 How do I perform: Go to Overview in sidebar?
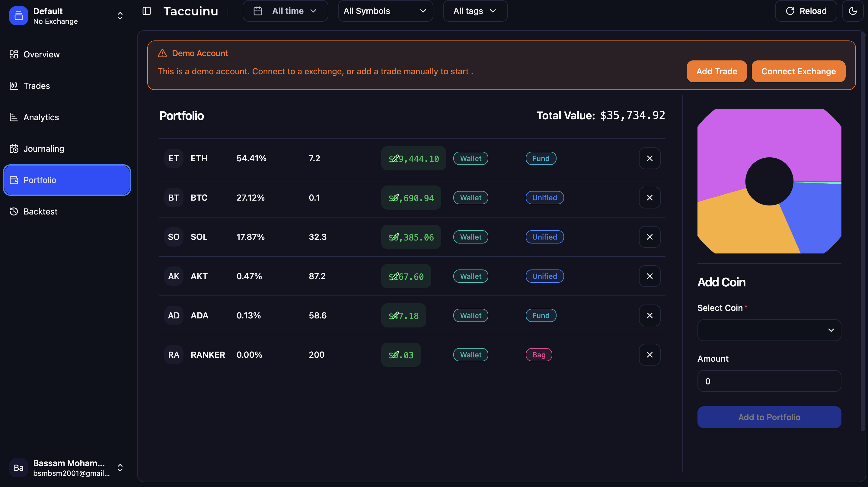coord(41,54)
